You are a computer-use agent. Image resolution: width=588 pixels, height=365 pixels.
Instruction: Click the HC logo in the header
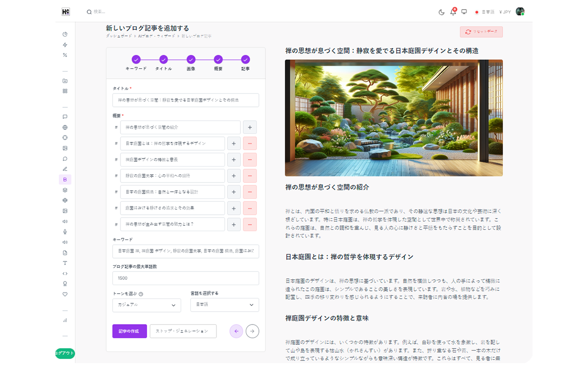tap(66, 12)
